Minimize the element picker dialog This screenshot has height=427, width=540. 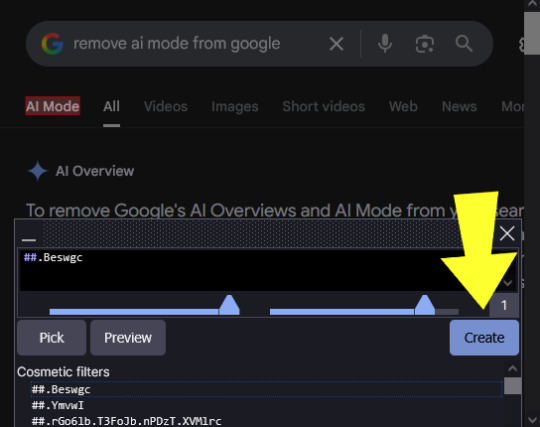click(x=29, y=239)
